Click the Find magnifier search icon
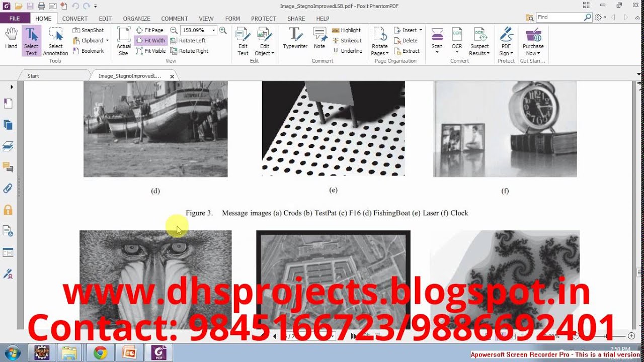 tap(588, 17)
